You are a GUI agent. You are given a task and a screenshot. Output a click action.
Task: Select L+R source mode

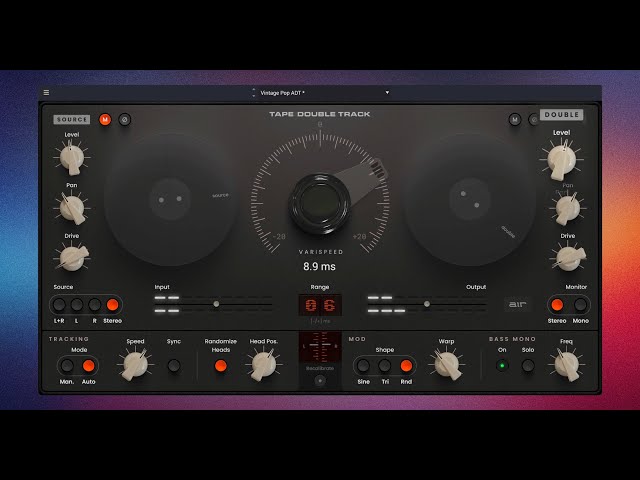[59, 304]
